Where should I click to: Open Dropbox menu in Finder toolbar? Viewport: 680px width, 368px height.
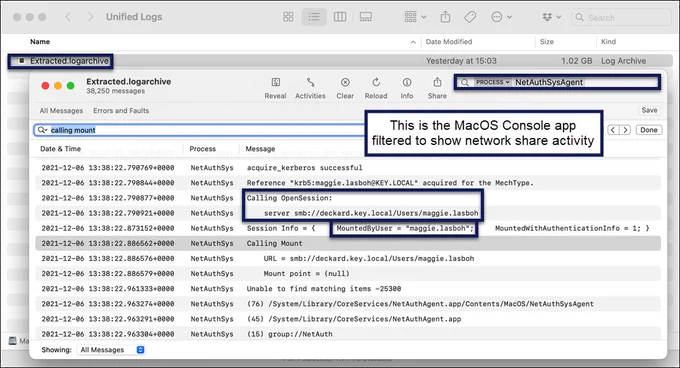552,17
